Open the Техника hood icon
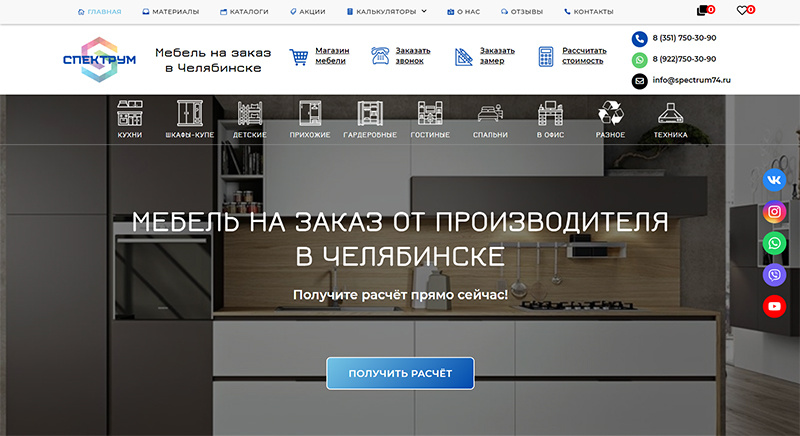Screen dimensions: 800x436 click(670, 113)
